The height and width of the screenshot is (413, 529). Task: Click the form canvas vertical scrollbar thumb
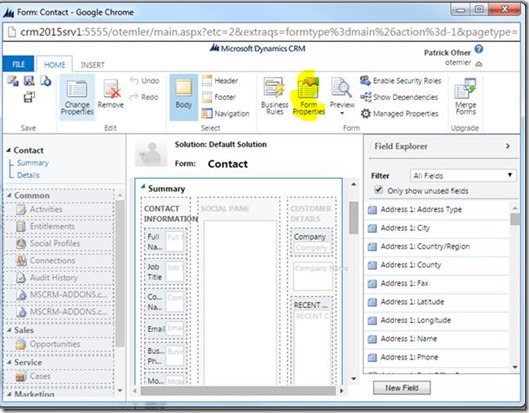click(353, 218)
